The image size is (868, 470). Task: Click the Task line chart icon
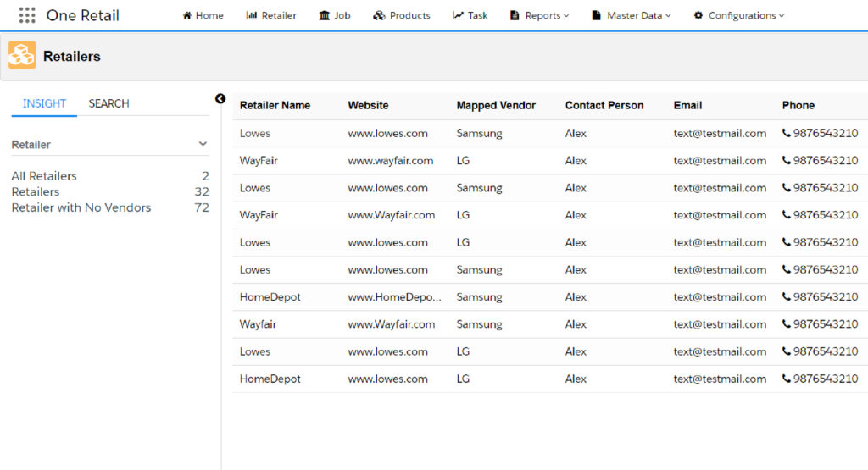point(459,15)
